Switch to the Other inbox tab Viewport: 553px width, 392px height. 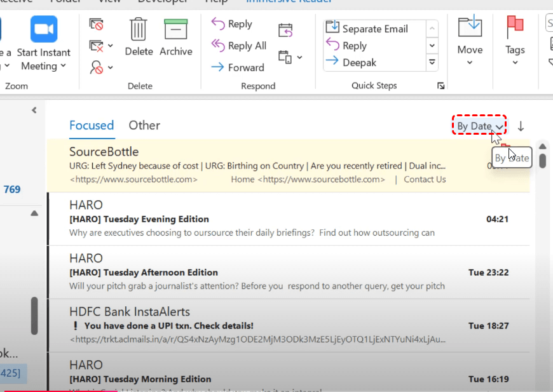[144, 125]
